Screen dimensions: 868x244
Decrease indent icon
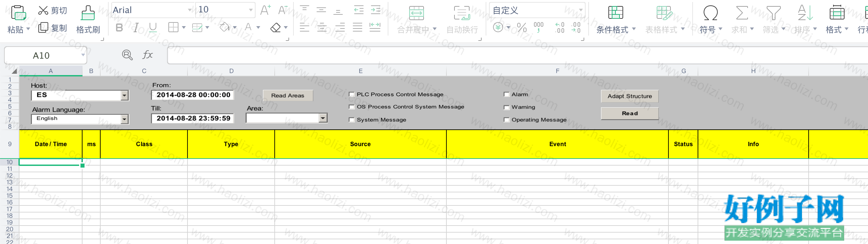pyautogui.click(x=359, y=10)
